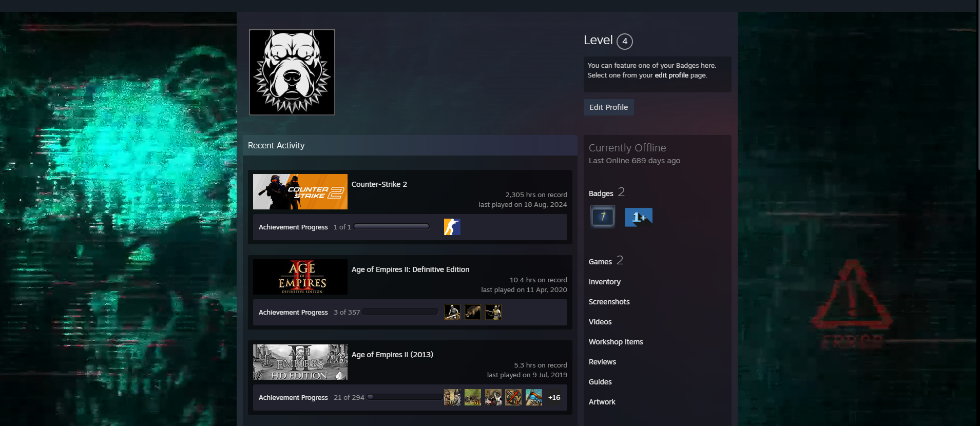Image resolution: width=980 pixels, height=426 pixels.
Task: Click the Recent Activity header
Action: pos(410,145)
